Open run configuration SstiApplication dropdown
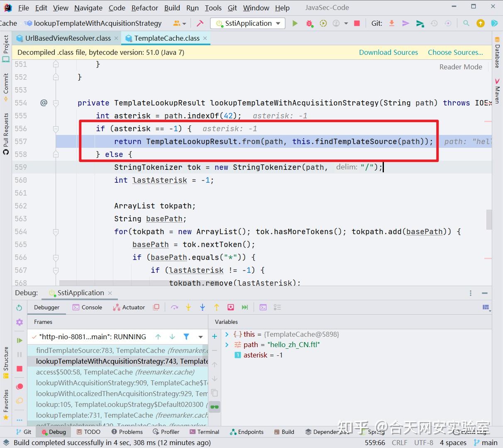 [248, 23]
